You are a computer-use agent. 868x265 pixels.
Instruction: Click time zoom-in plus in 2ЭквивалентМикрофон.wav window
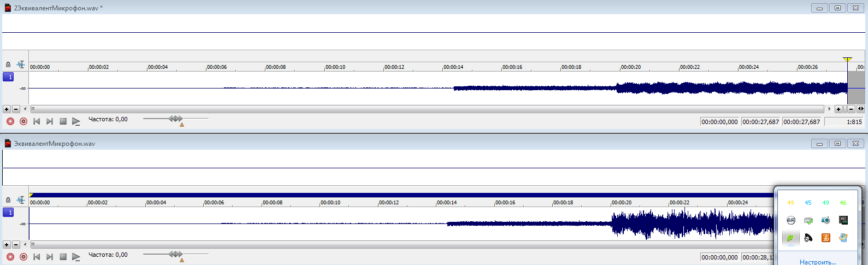[839, 109]
